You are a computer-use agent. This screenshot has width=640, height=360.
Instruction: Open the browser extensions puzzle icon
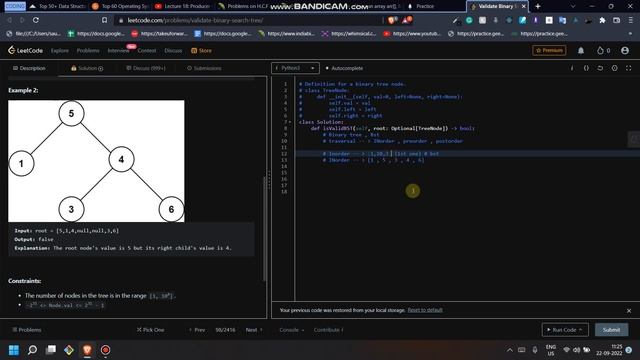coord(602,20)
